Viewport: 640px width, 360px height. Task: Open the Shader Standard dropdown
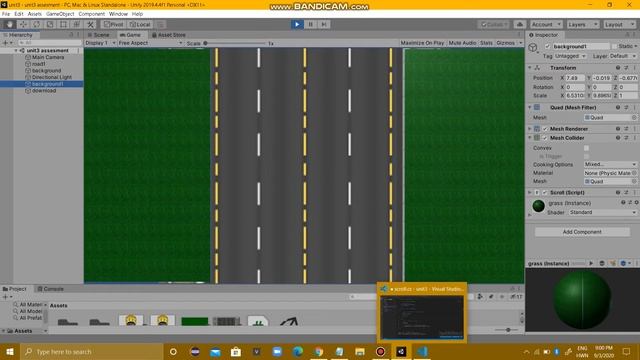pyautogui.click(x=602, y=213)
